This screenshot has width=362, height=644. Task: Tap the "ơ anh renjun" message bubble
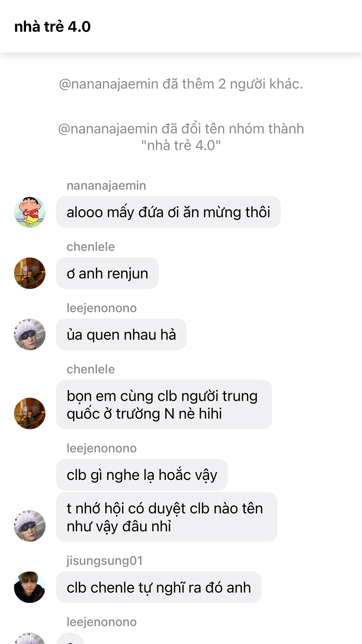click(107, 273)
